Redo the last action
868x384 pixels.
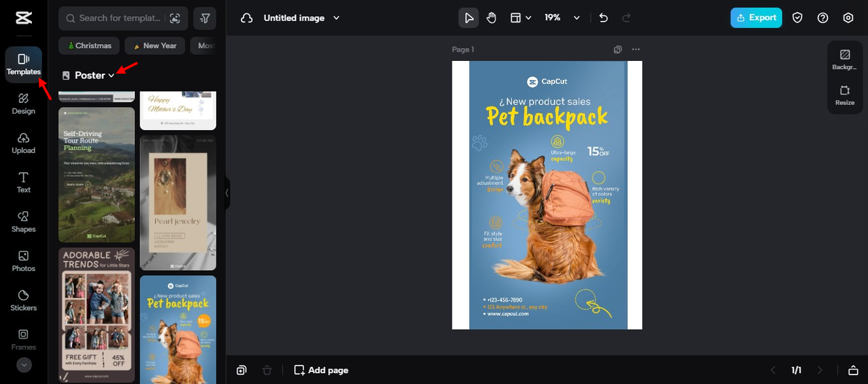point(626,18)
